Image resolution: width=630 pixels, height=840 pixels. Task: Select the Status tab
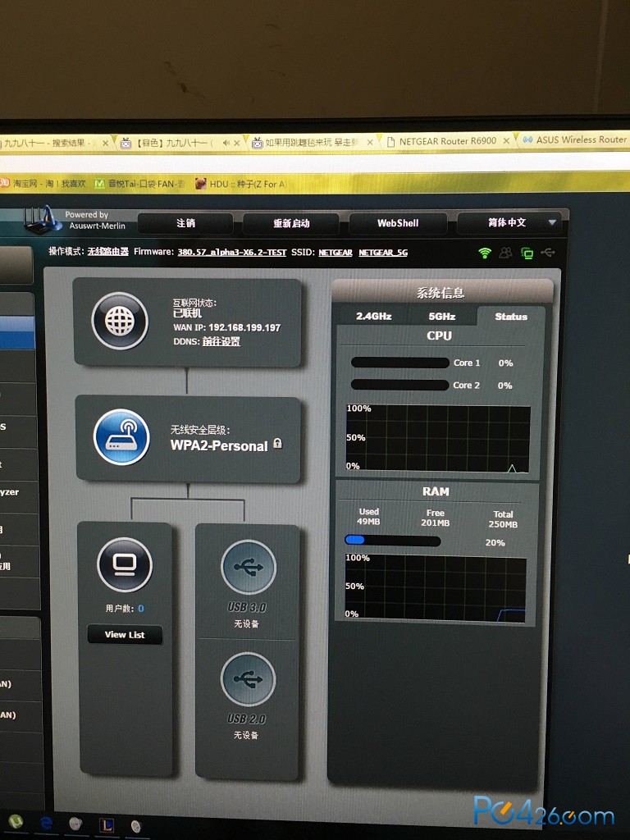point(511,316)
